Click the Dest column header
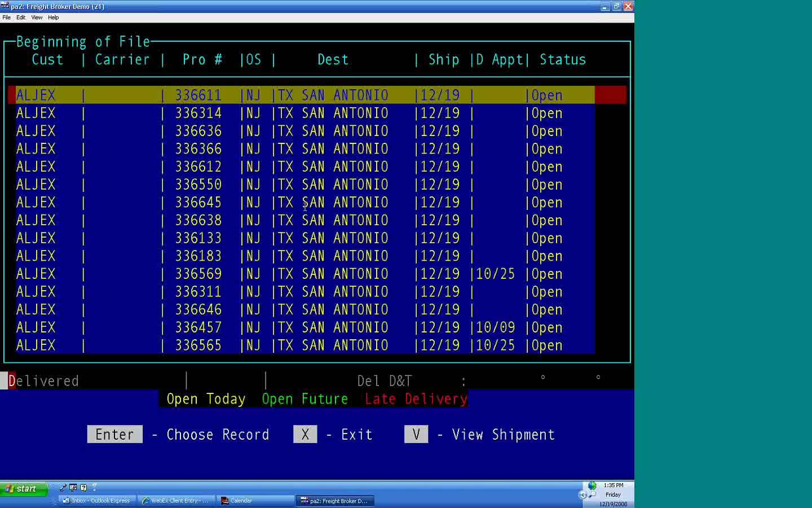The width and height of the screenshot is (812, 508). pos(333,59)
